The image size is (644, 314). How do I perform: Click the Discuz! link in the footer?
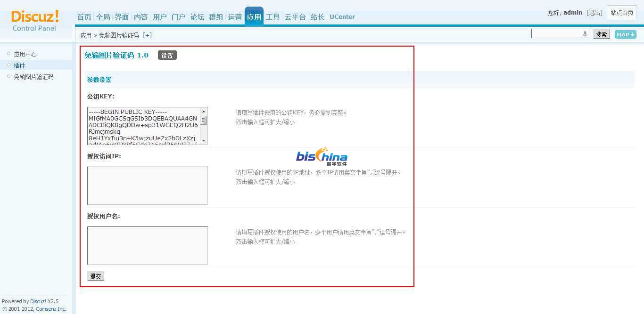(x=38, y=301)
